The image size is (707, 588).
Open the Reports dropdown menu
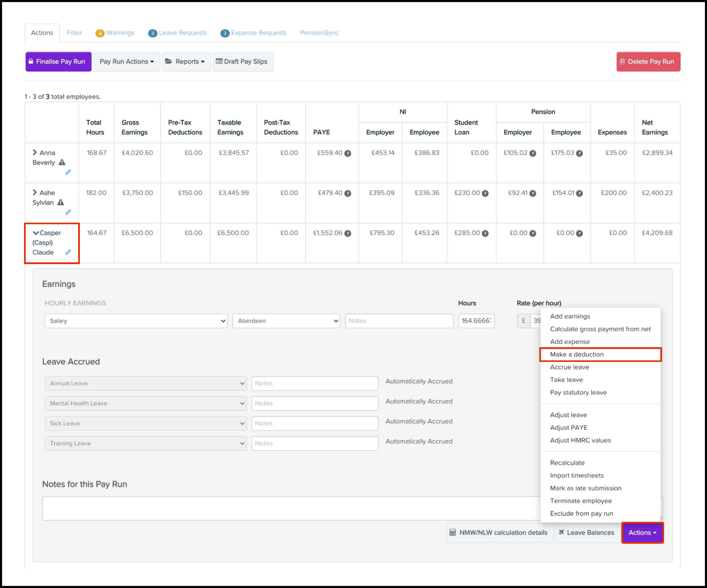186,62
